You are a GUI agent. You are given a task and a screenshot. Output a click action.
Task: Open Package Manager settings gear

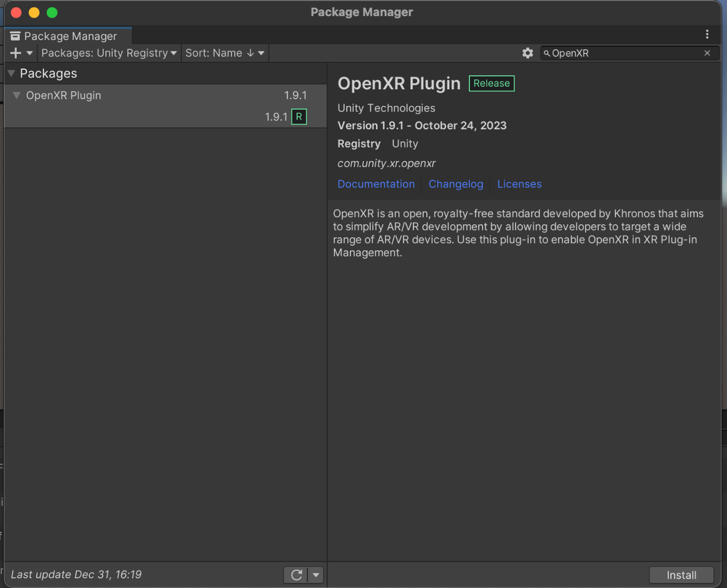[x=528, y=53]
